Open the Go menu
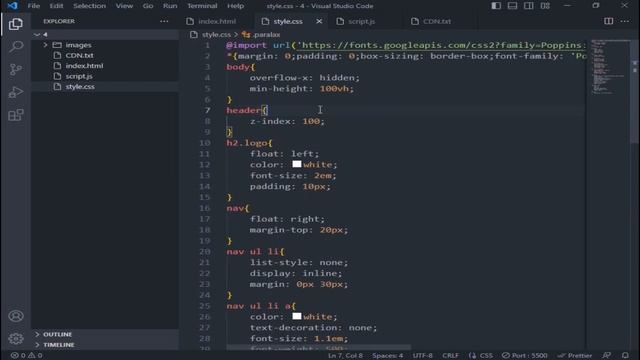 (x=148, y=6)
